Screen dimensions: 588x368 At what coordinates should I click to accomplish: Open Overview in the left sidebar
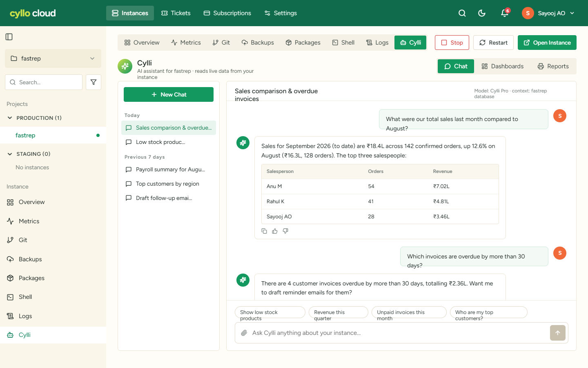point(53,202)
